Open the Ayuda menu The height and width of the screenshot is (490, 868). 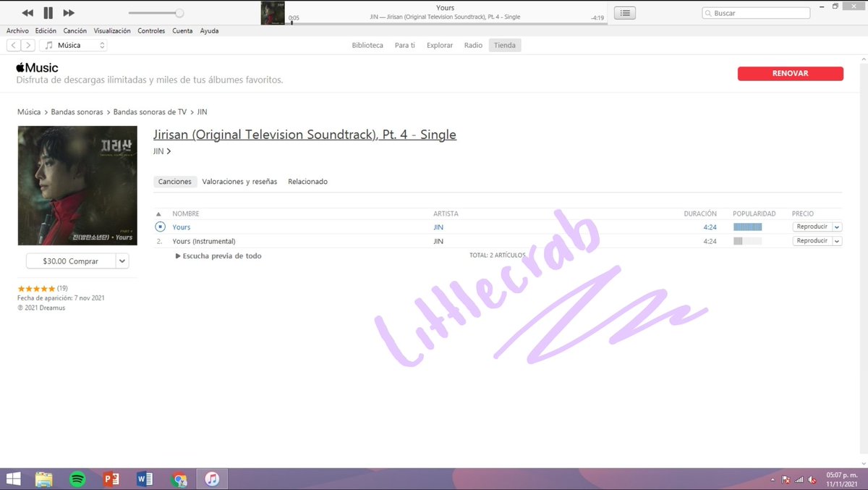[209, 31]
